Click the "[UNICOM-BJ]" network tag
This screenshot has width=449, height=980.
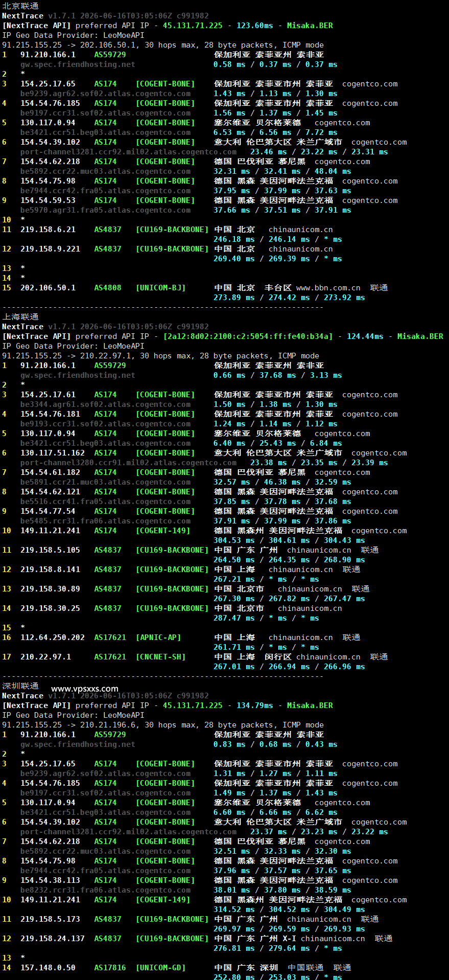click(x=160, y=288)
